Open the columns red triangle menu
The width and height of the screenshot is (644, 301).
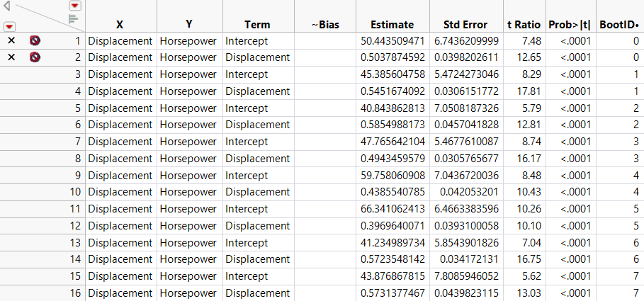coord(74,6)
